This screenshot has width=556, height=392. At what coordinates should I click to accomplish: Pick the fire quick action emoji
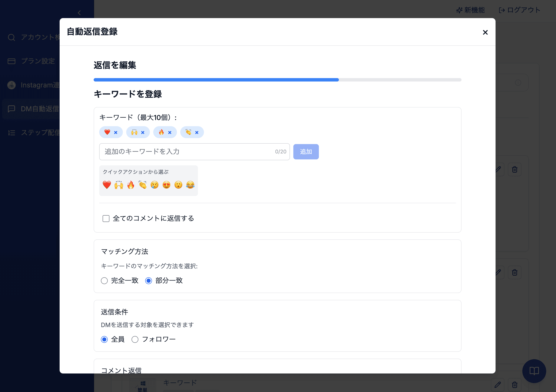coord(130,185)
